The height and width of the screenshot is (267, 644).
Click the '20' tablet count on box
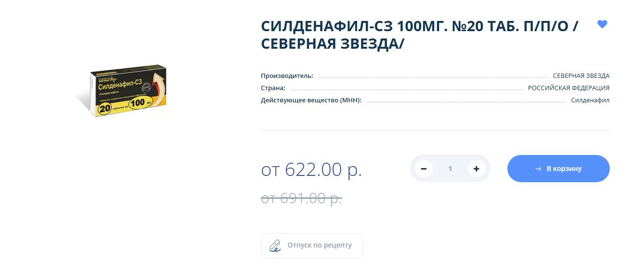[104, 110]
